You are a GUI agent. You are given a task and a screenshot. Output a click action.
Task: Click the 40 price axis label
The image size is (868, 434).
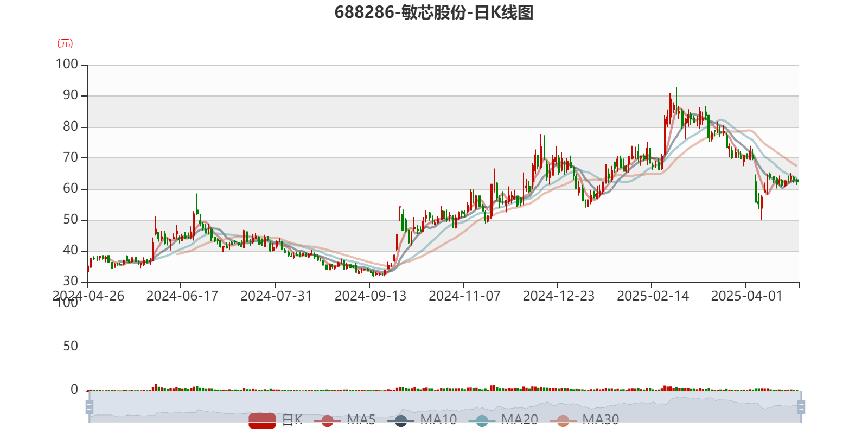click(71, 250)
